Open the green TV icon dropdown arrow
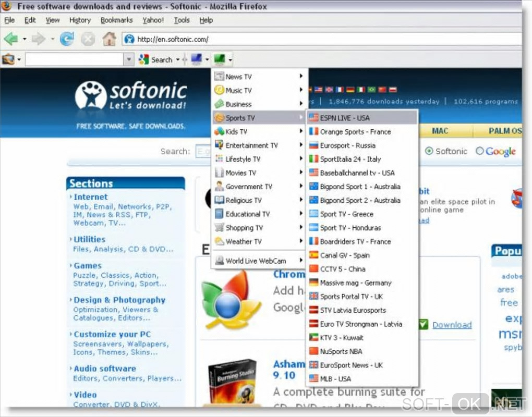This screenshot has width=532, height=417. [x=230, y=60]
